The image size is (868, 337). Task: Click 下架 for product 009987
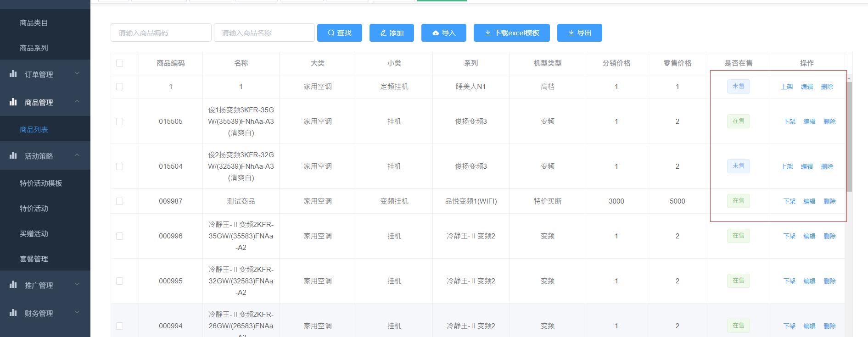coord(789,201)
